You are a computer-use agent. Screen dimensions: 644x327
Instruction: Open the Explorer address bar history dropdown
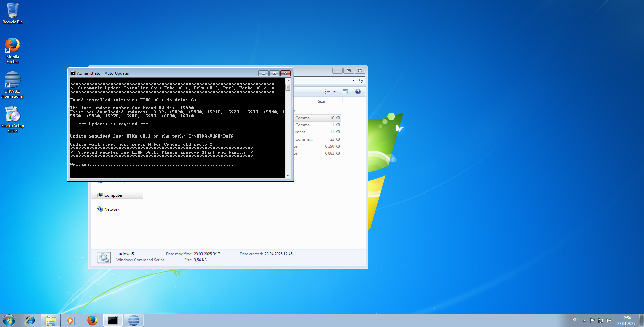pos(353,80)
